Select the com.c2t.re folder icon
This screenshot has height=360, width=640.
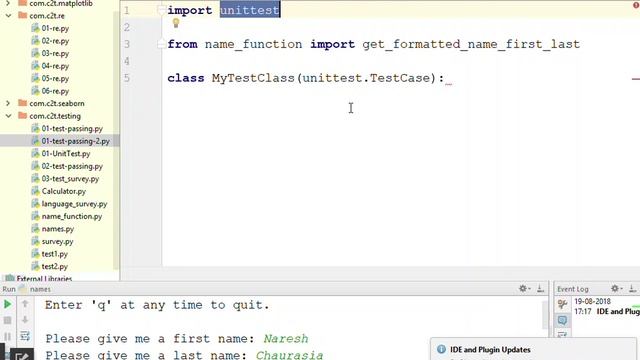(x=23, y=16)
